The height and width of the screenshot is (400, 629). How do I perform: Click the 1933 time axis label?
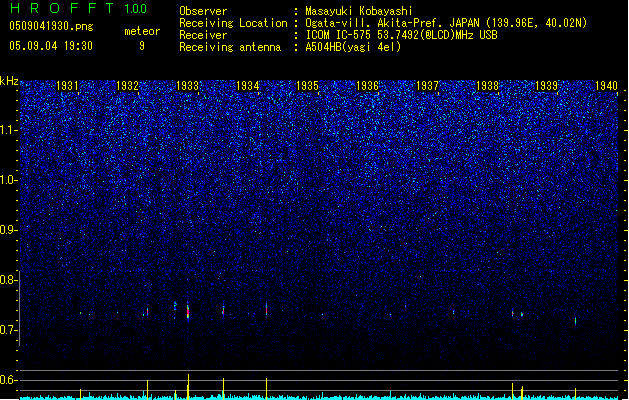point(187,85)
